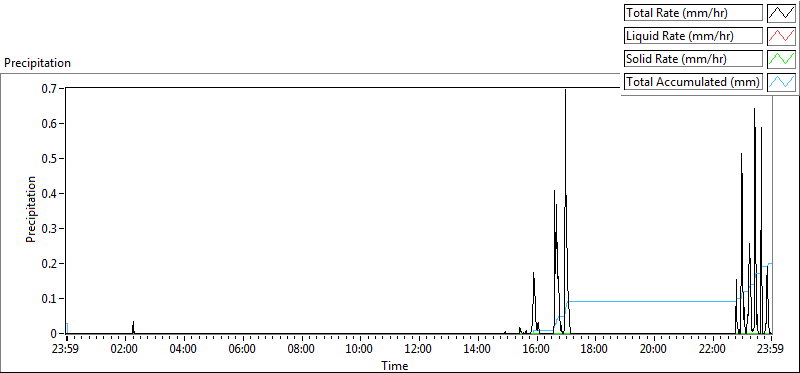Click the 02:00 time tick label
This screenshot has width=800, height=373.
coord(125,350)
